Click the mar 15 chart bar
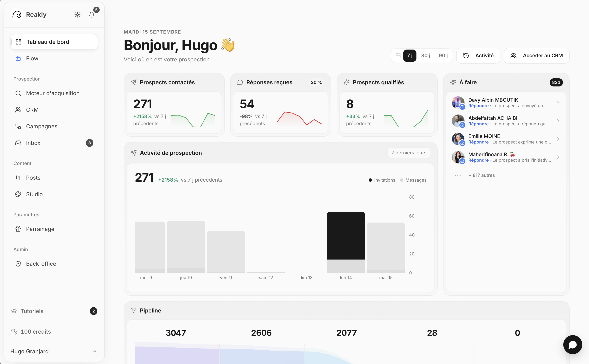The image size is (589, 364). tap(386, 248)
